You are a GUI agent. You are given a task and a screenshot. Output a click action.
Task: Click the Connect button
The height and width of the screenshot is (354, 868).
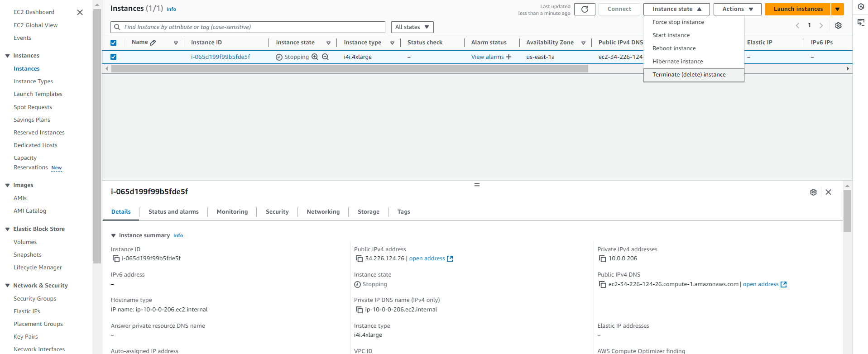click(619, 9)
